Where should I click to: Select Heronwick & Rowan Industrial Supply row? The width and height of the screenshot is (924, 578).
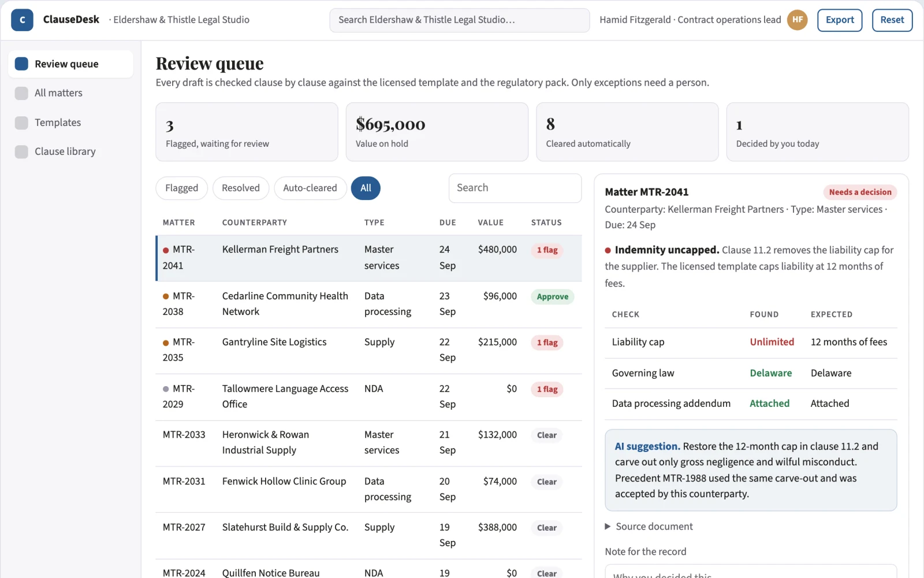click(x=368, y=443)
